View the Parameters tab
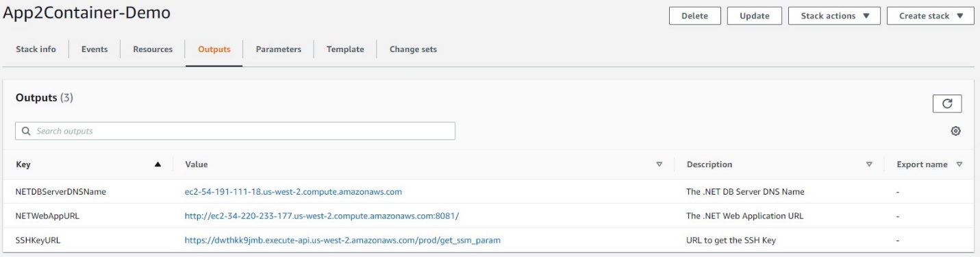 [279, 49]
